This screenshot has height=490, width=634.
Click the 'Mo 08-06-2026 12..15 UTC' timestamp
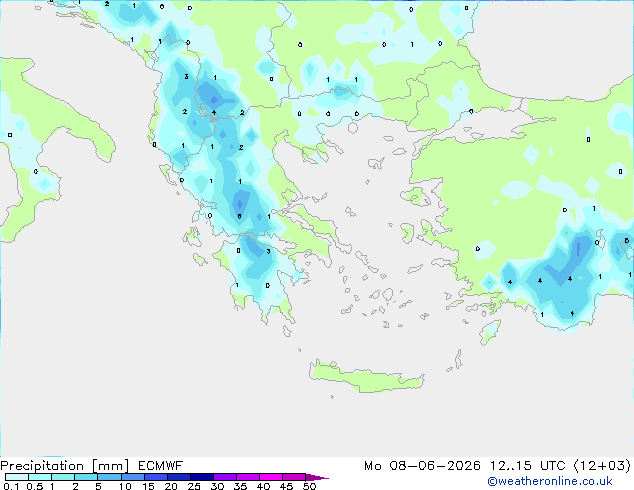465,466
